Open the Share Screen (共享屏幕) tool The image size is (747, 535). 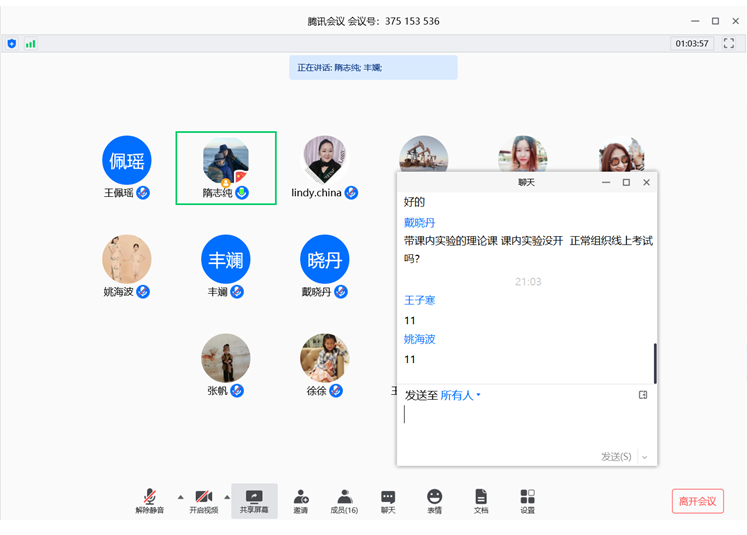(x=254, y=501)
